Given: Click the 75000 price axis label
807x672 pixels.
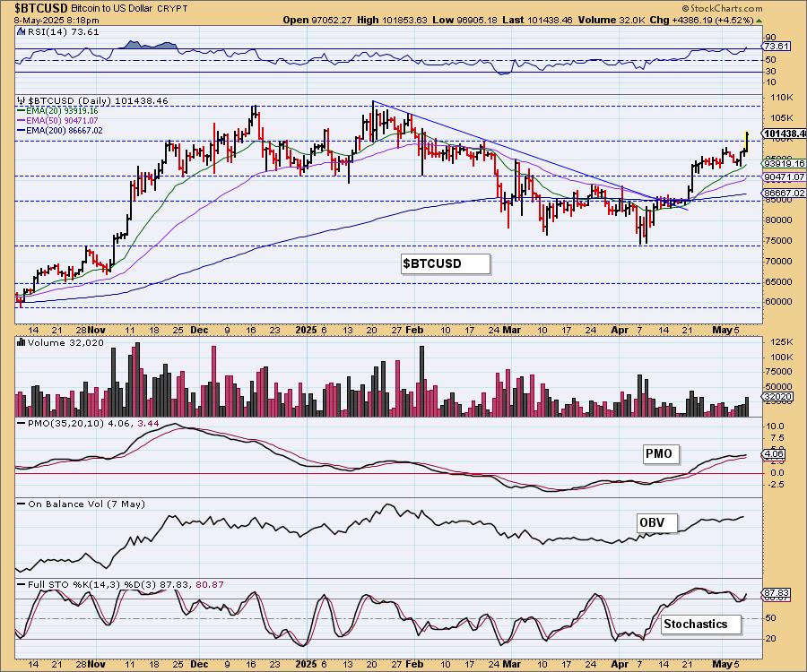Looking at the screenshot, I should pos(778,240).
